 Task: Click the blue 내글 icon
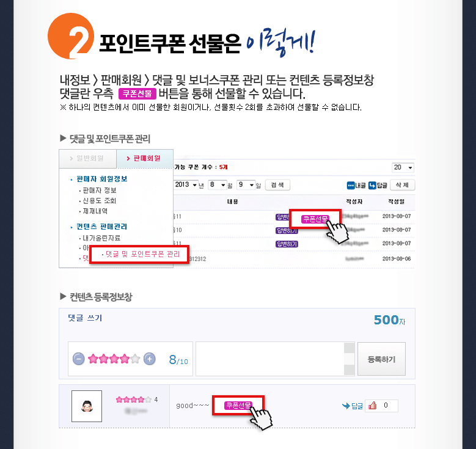(x=351, y=185)
